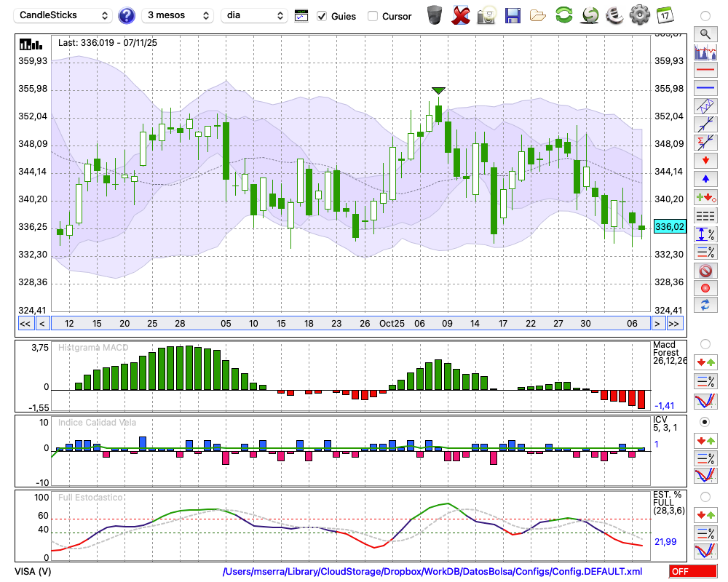Click the '<<' jump-to-start navigation button

[x=25, y=324]
